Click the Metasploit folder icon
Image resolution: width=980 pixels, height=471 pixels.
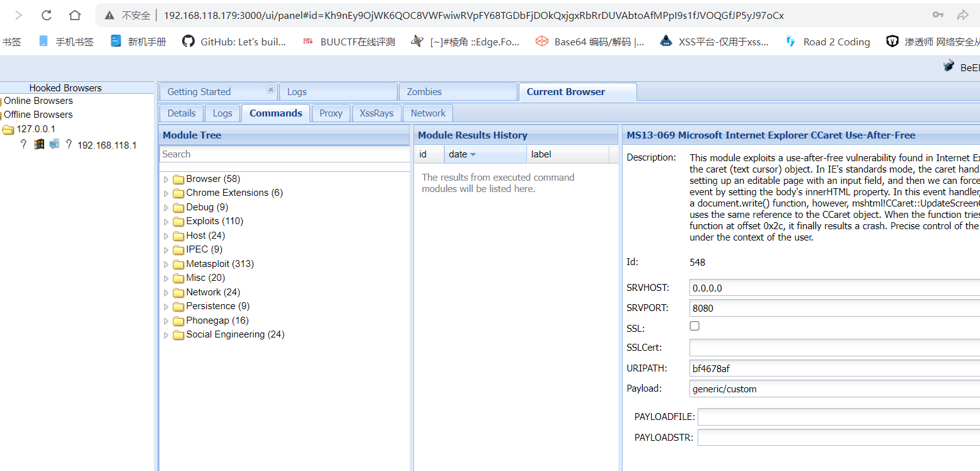pos(178,264)
